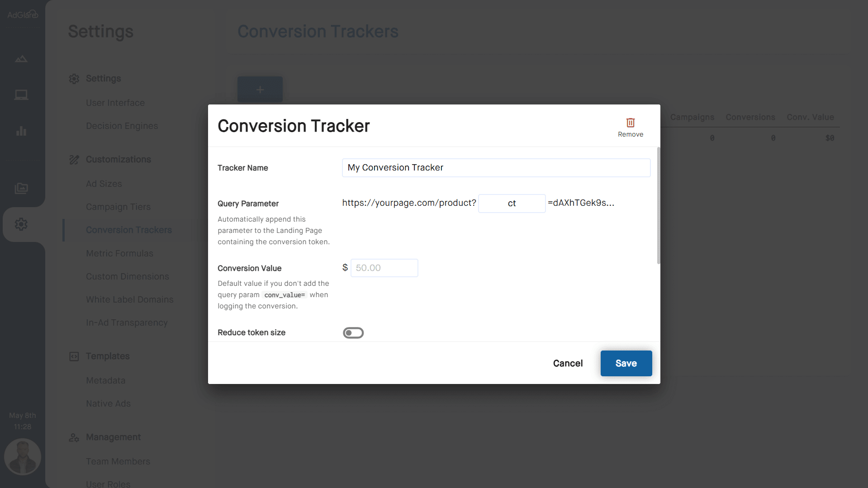The height and width of the screenshot is (488, 868).
Task: Click the Tracker Name input field
Action: click(496, 167)
